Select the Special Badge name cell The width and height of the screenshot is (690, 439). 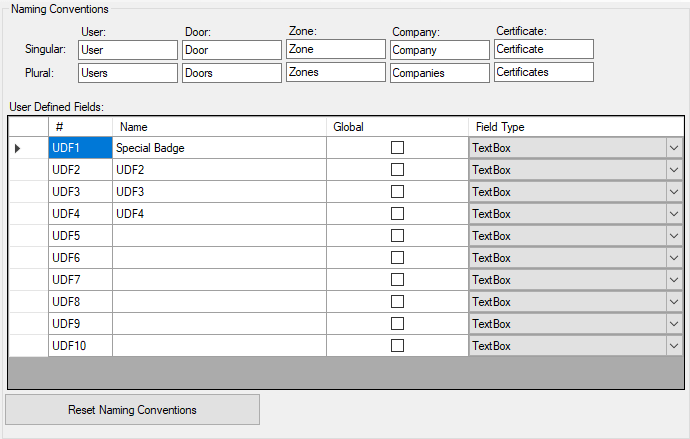[219, 148]
